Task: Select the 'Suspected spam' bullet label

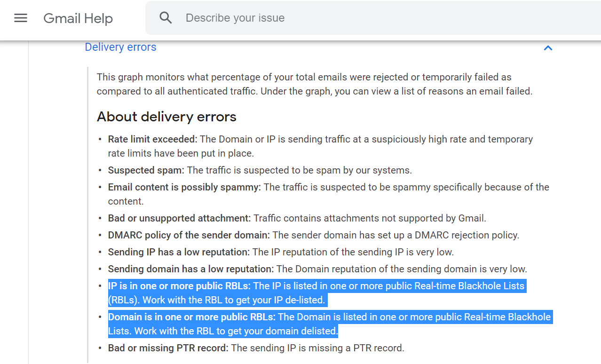Action: 146,170
